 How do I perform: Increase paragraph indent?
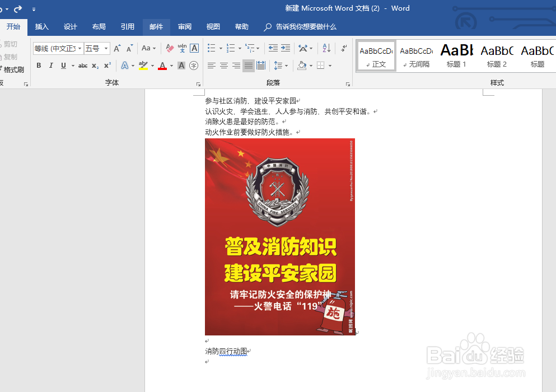[x=286, y=48]
